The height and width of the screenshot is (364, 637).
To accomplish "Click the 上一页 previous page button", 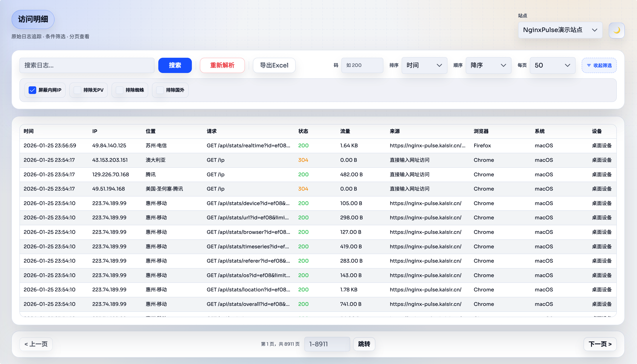I will pyautogui.click(x=36, y=344).
